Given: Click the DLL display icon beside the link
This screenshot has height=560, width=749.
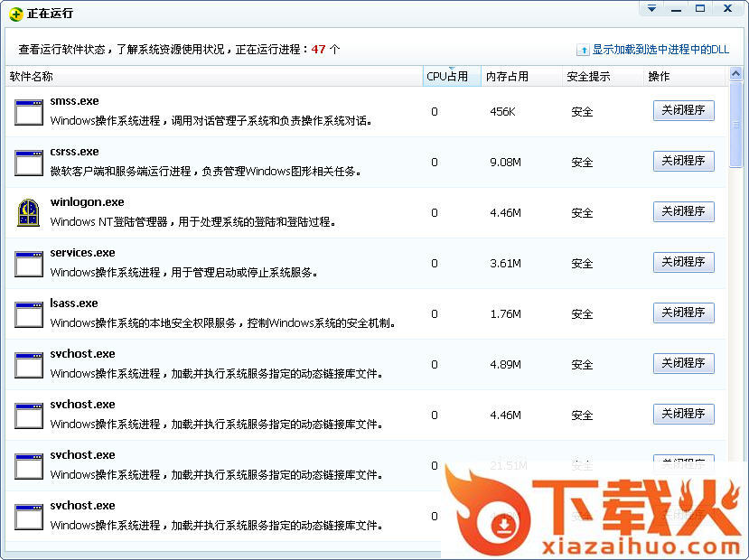Looking at the screenshot, I should coord(584,50).
